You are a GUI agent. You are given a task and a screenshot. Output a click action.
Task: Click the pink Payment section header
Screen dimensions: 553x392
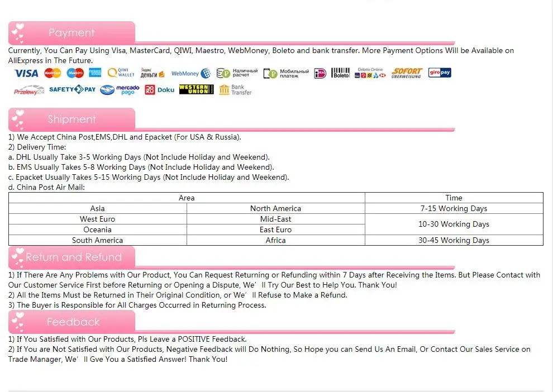click(x=71, y=33)
